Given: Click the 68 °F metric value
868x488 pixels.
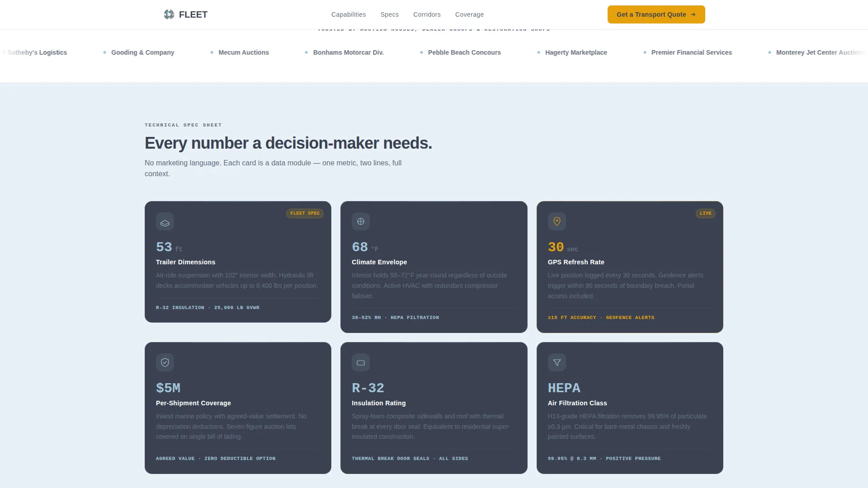Looking at the screenshot, I should (x=365, y=247).
